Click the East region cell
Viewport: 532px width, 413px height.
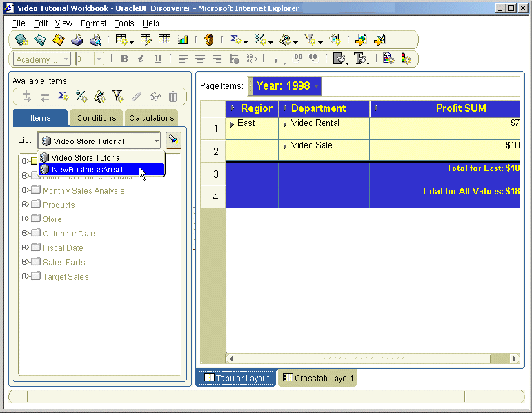[x=253, y=128]
